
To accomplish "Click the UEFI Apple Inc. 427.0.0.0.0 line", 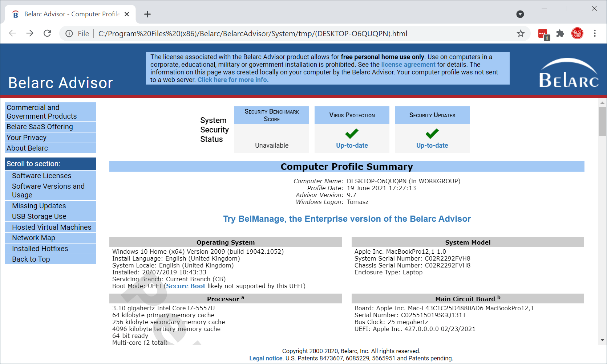I will 415,329.
